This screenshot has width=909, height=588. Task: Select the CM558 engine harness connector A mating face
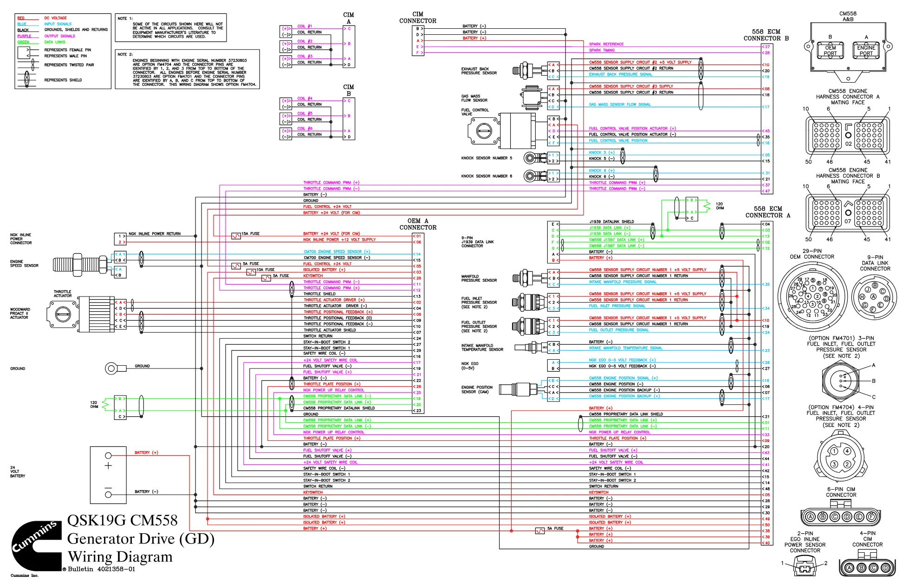[848, 135]
